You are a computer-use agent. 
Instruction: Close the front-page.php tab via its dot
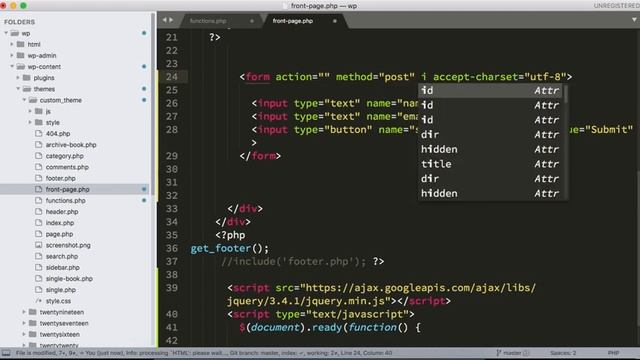tap(335, 21)
